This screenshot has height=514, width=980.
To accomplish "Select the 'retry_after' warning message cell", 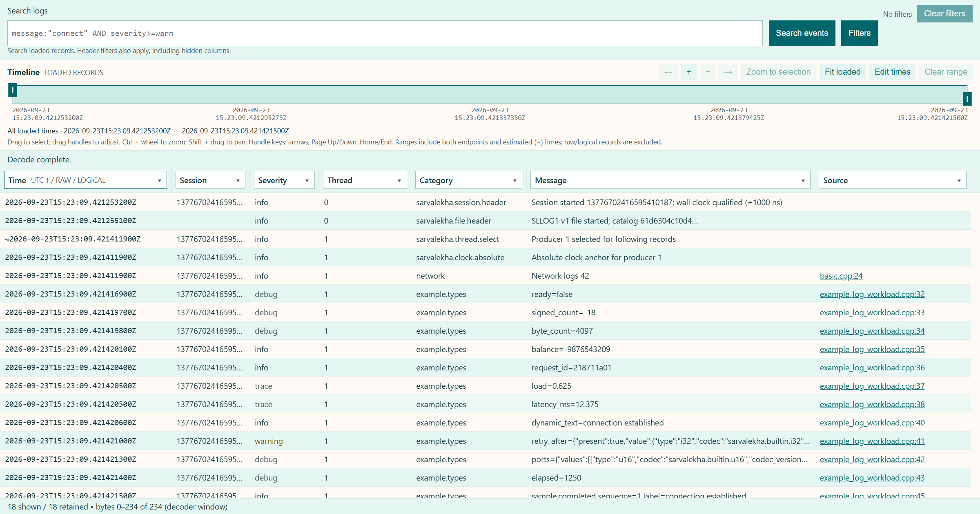I will tap(670, 441).
